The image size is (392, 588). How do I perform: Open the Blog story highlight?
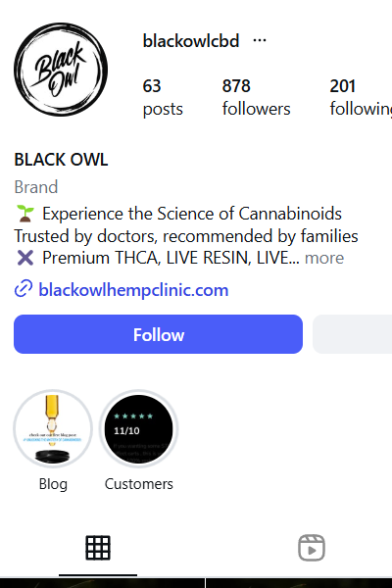53,428
